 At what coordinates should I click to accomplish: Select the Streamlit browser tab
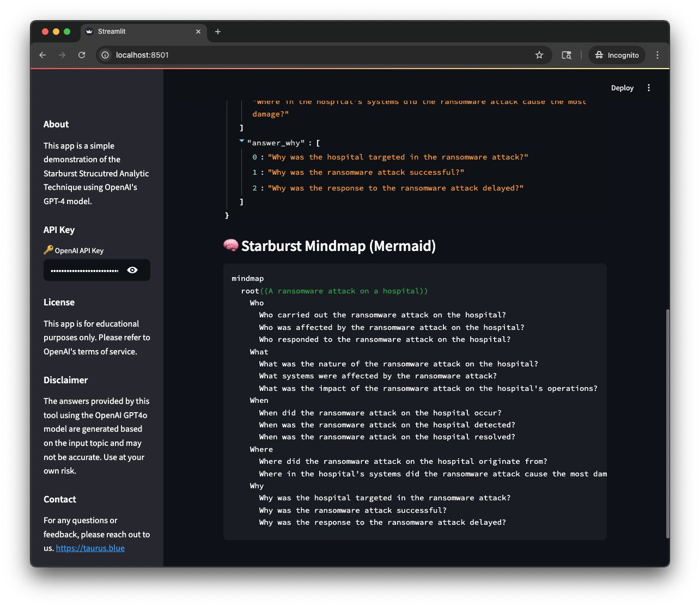144,32
